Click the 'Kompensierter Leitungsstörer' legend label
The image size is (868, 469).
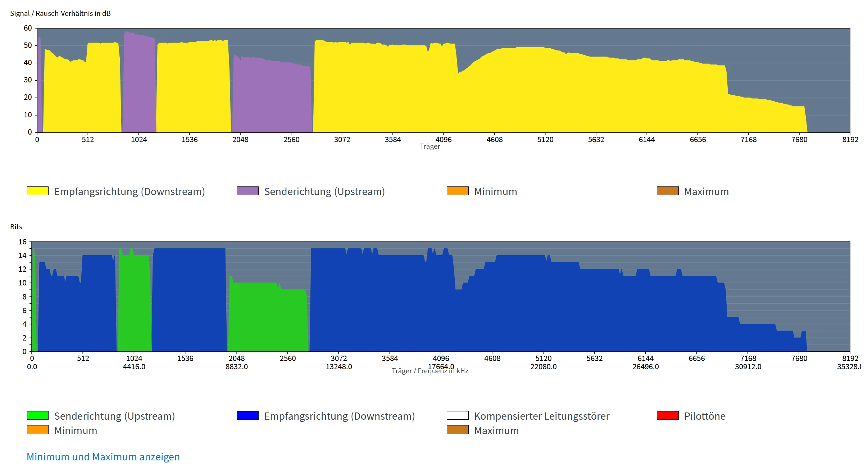541,416
